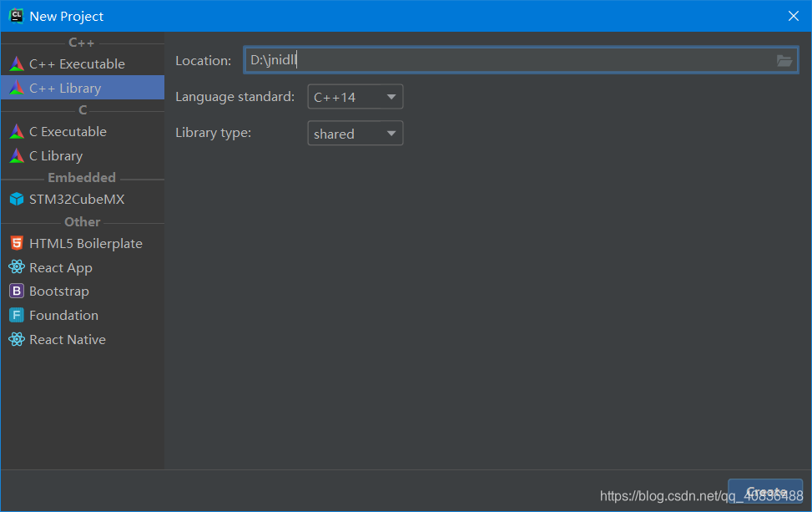This screenshot has width=812, height=512.
Task: Choose the C Library project type
Action: (83, 155)
